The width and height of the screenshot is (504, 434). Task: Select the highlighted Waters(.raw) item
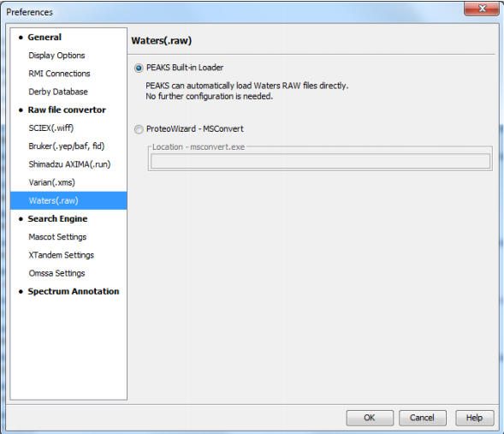click(68, 200)
